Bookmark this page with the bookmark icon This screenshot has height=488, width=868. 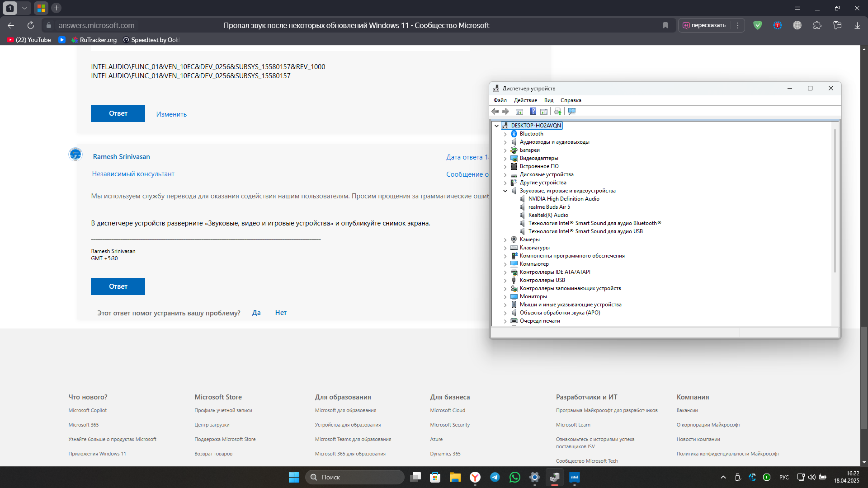point(665,25)
